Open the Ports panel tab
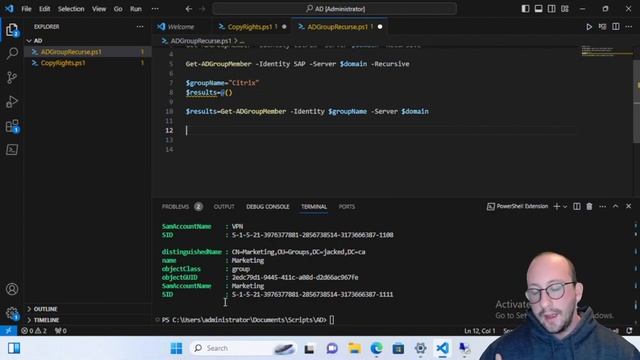640x360 pixels. (347, 207)
